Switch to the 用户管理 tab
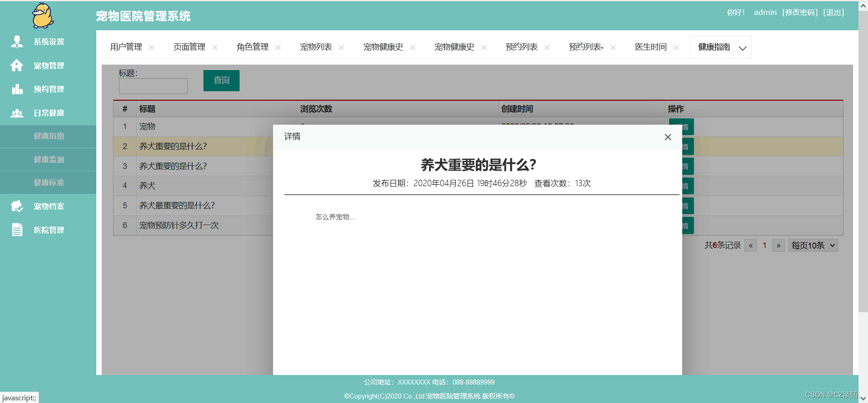Image resolution: width=868 pixels, height=403 pixels. 126,47
